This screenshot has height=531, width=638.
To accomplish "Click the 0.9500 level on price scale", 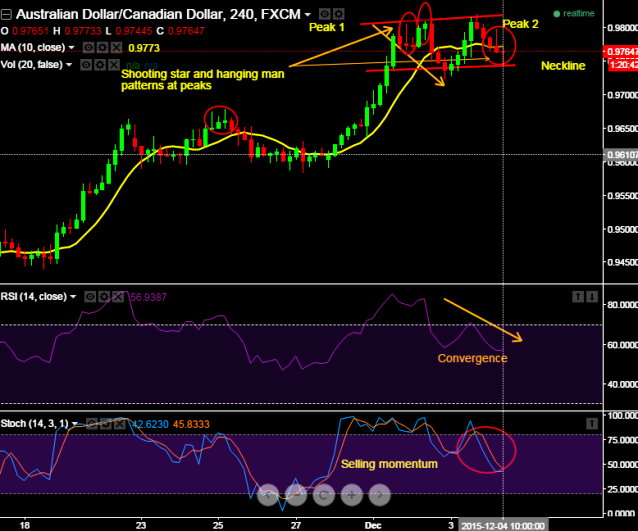I will pos(622,229).
